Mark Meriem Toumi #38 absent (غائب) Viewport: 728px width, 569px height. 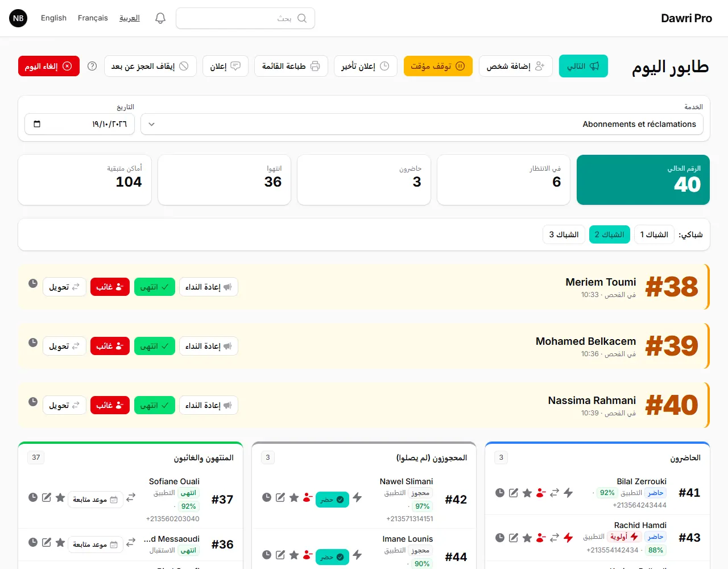(x=110, y=287)
